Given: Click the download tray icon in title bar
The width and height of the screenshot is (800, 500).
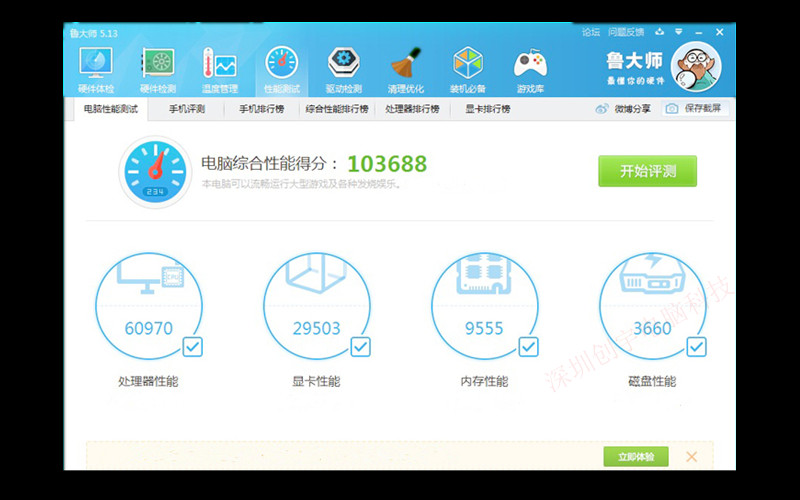Looking at the screenshot, I should click(x=660, y=32).
